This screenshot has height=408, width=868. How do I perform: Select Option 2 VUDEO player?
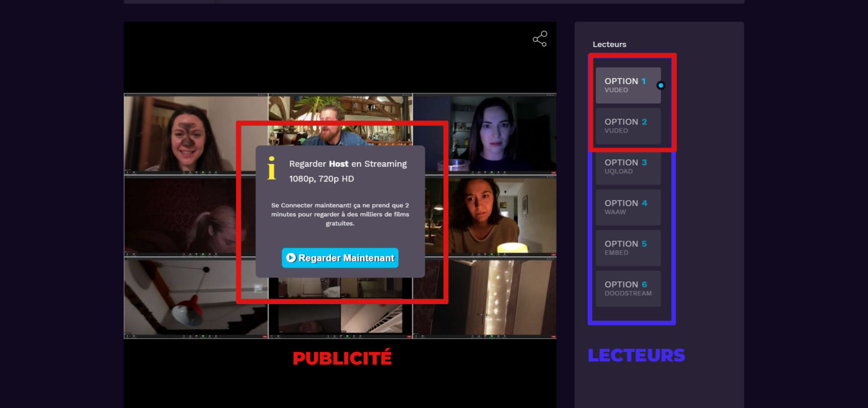pos(628,125)
